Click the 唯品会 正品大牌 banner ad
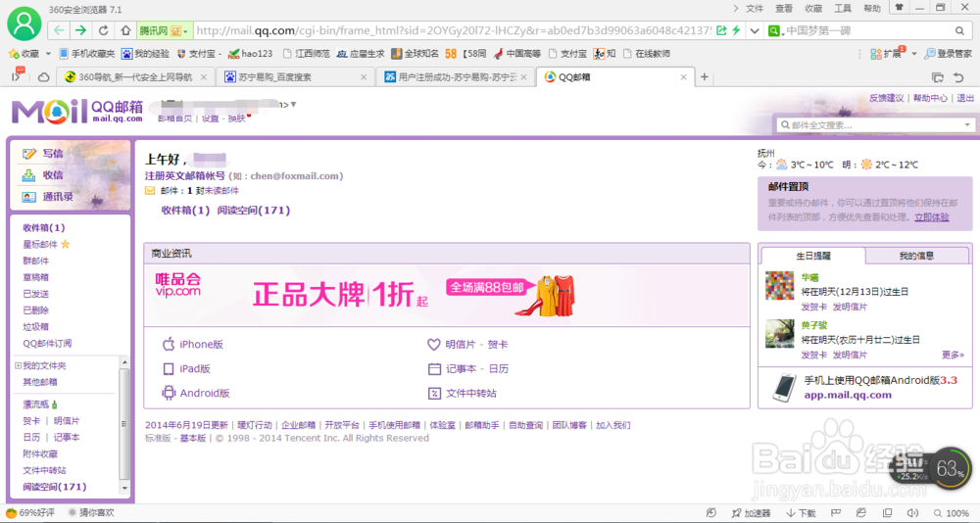 (x=447, y=295)
